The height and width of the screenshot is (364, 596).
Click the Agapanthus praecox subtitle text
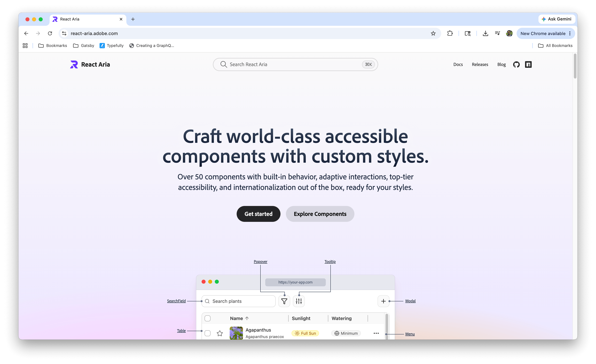tap(265, 337)
